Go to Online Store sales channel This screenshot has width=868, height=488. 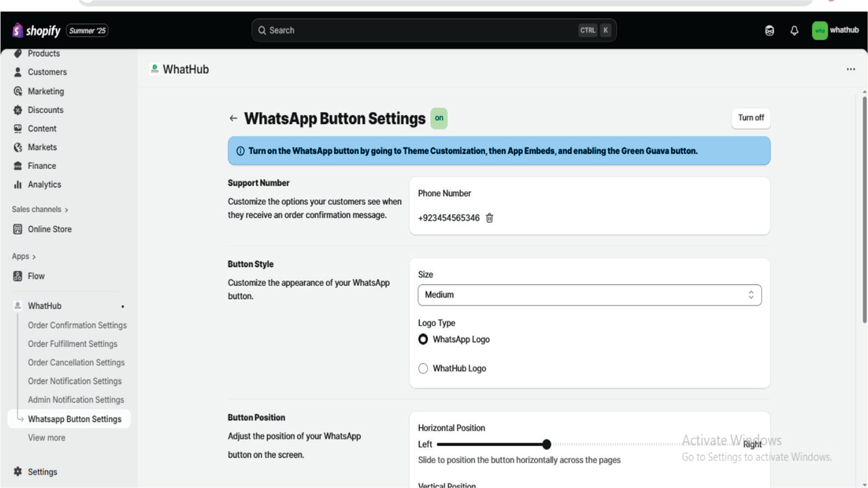pos(49,229)
